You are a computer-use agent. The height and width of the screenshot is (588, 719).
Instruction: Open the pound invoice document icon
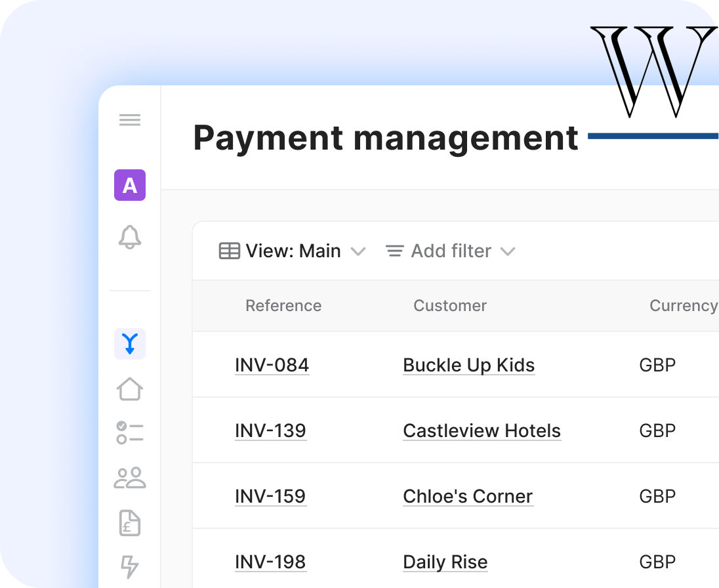[x=130, y=523]
